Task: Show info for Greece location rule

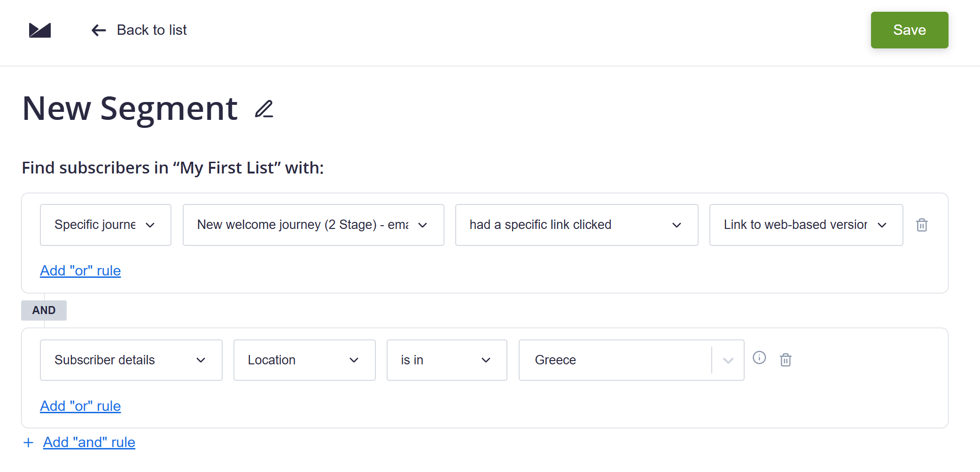Action: tap(759, 358)
